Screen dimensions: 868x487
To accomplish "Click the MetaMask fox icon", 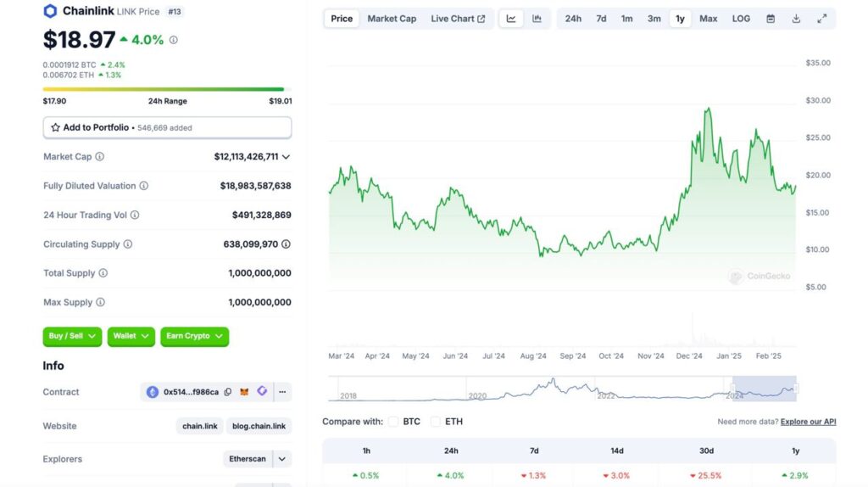I will (244, 392).
